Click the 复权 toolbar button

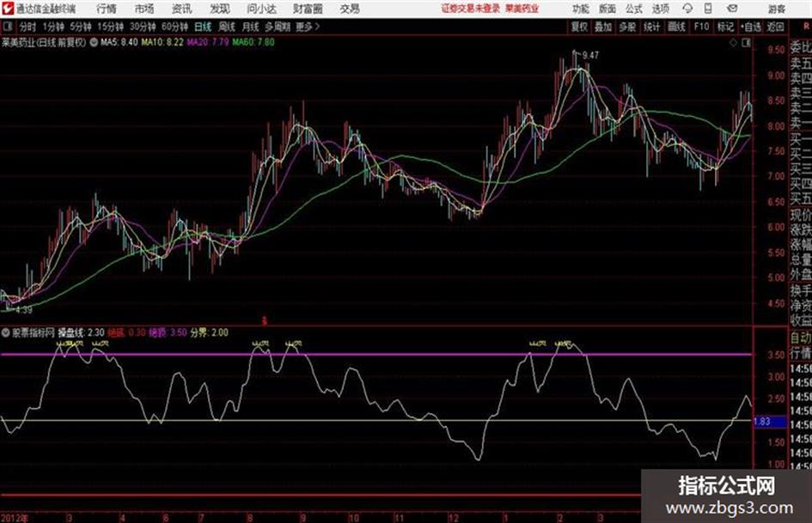click(x=579, y=27)
